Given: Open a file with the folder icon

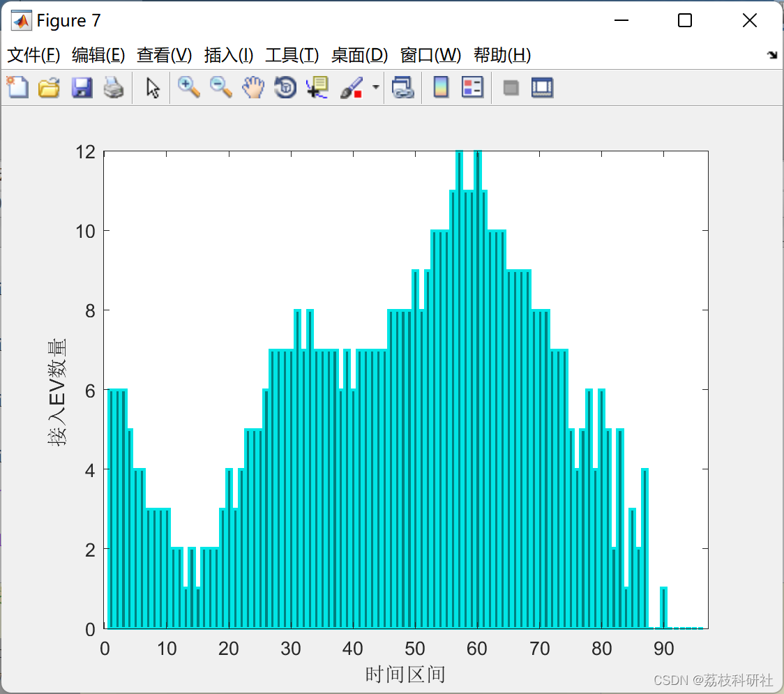Looking at the screenshot, I should tap(49, 87).
